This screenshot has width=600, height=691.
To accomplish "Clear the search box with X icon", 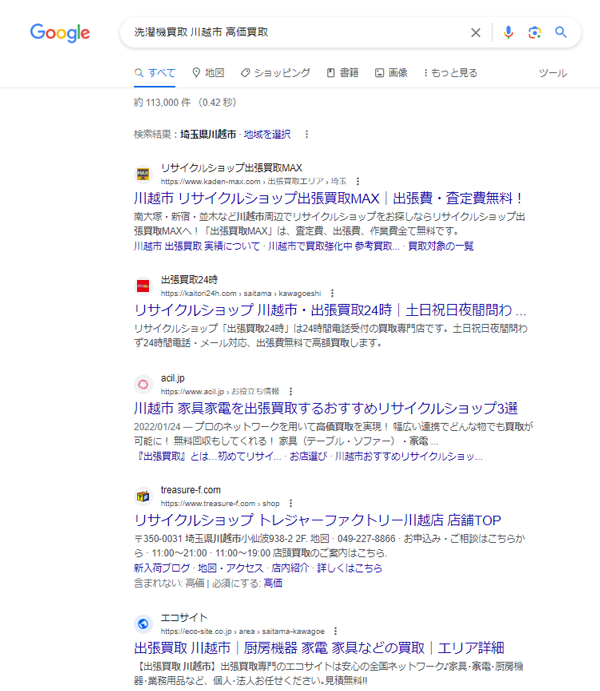I will click(x=476, y=33).
